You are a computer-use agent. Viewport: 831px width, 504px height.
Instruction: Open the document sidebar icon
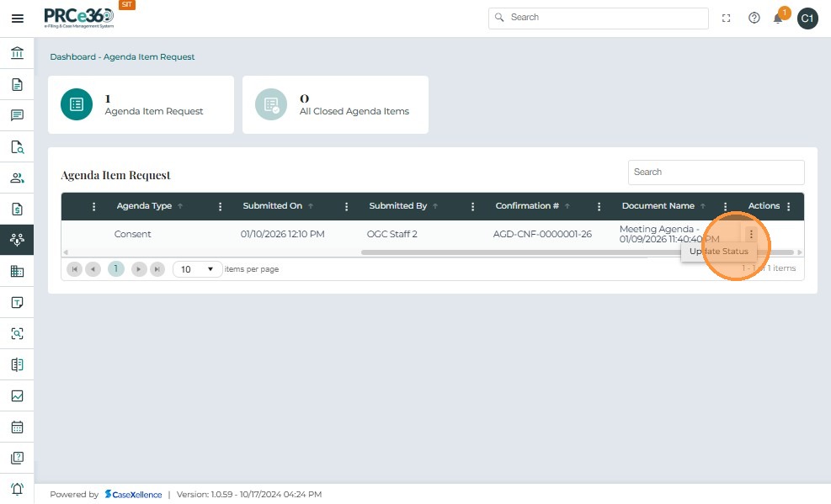[17, 84]
